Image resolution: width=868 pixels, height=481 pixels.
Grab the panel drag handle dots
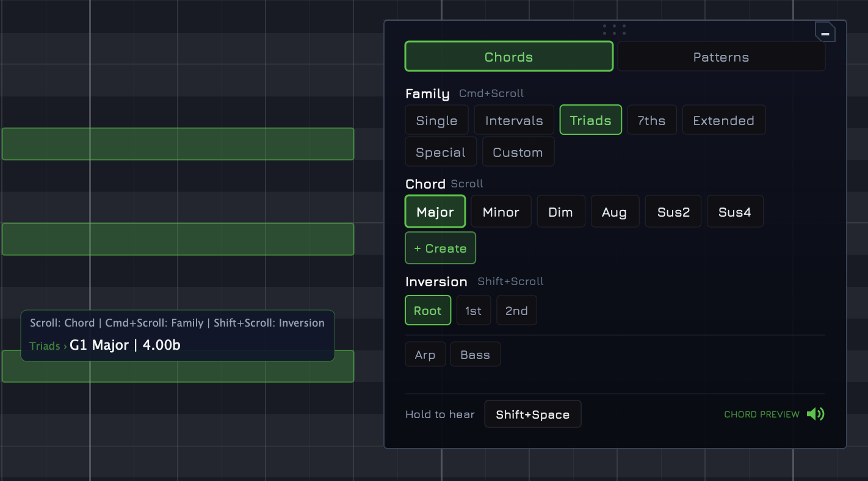point(614,29)
